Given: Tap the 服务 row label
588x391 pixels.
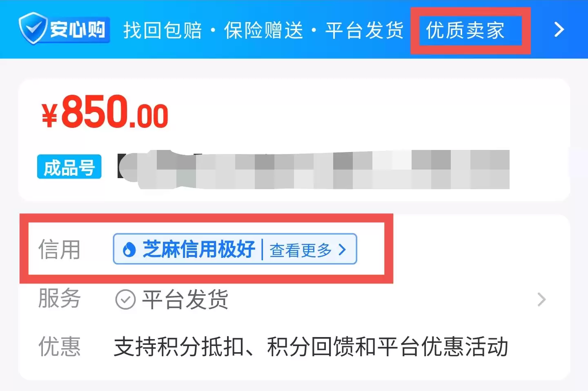Looking at the screenshot, I should (x=59, y=298).
